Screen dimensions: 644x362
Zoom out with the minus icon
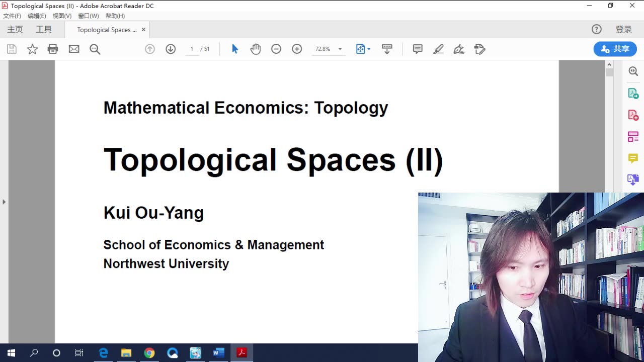pyautogui.click(x=276, y=49)
